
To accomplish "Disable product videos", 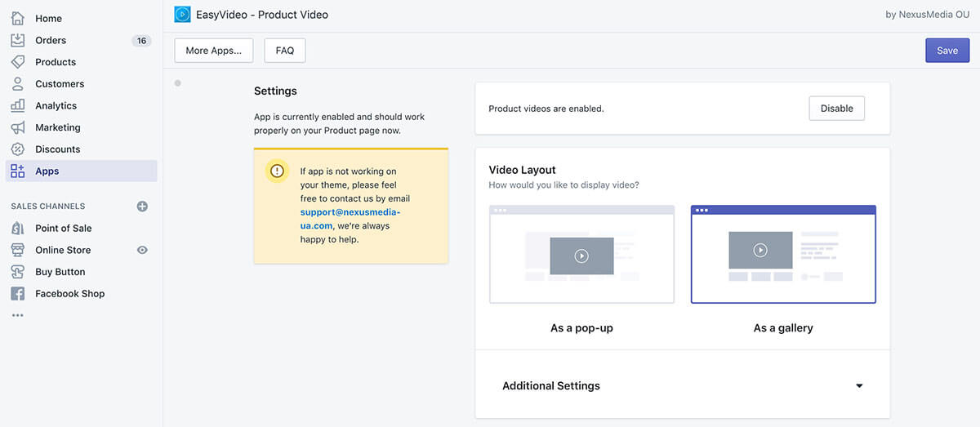I will [837, 109].
